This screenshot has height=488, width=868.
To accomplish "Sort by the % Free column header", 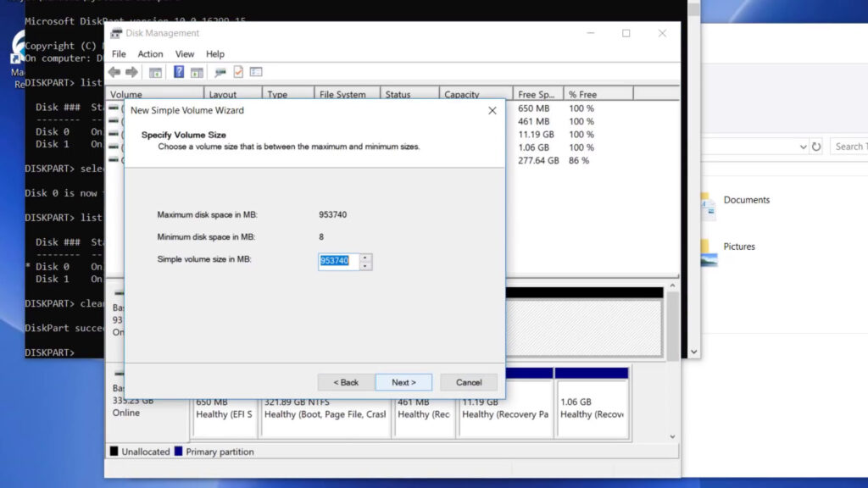I will 598,94.
